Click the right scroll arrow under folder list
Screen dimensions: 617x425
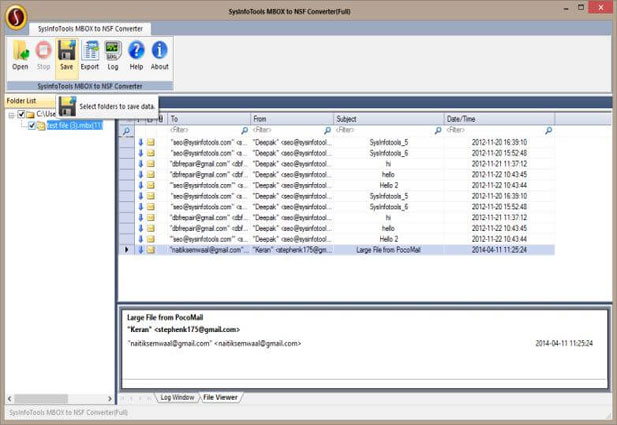(109, 399)
